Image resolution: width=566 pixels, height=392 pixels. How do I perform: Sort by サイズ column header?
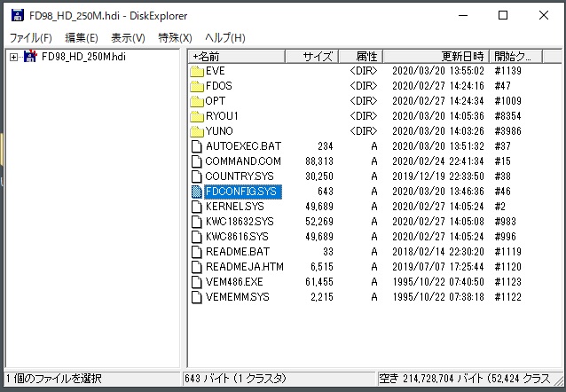(312, 56)
